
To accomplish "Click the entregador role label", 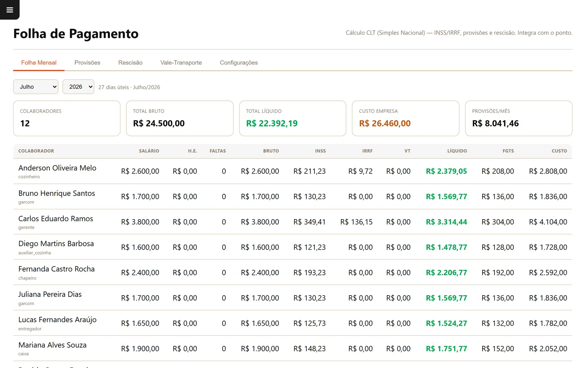I will point(30,329).
